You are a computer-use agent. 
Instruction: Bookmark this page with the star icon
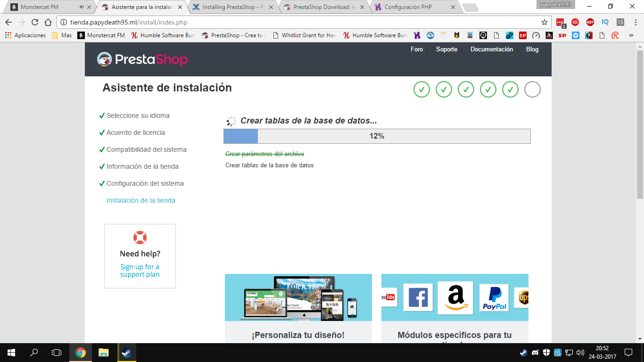coord(545,22)
